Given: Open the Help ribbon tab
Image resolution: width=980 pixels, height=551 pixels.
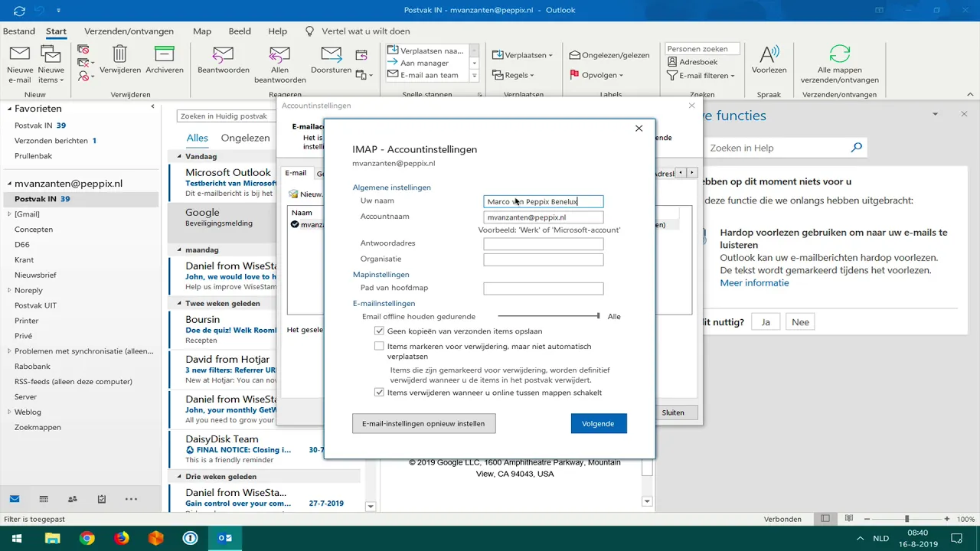Looking at the screenshot, I should click(277, 31).
